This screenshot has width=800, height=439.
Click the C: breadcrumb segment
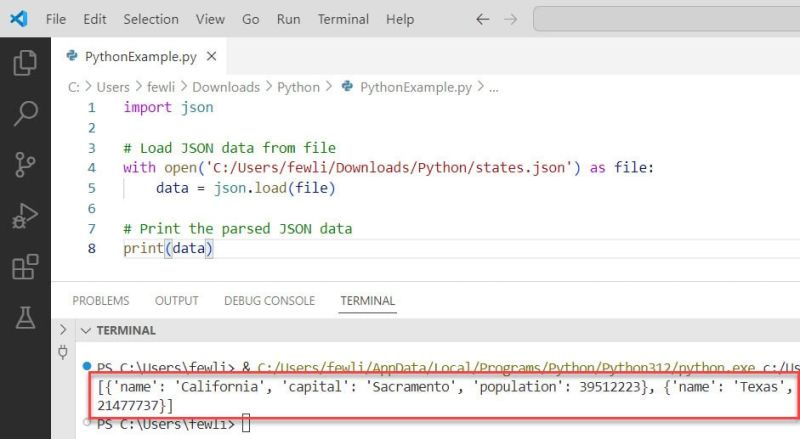[73, 87]
